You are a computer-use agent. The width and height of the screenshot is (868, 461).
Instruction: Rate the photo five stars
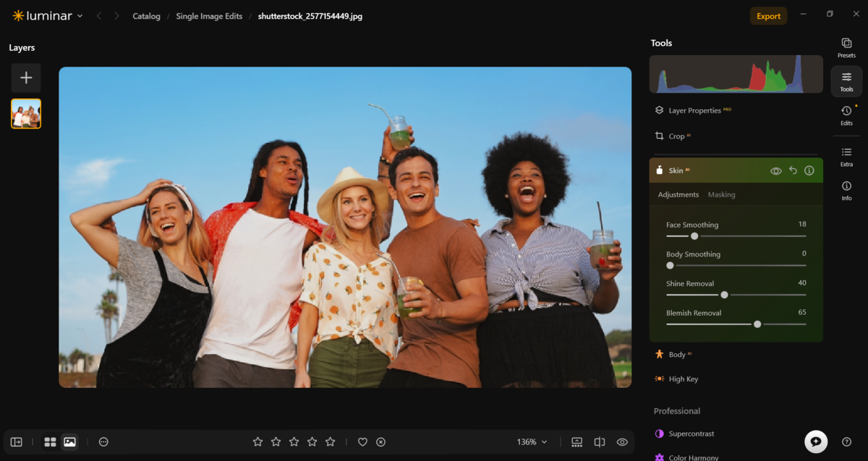tap(331, 441)
